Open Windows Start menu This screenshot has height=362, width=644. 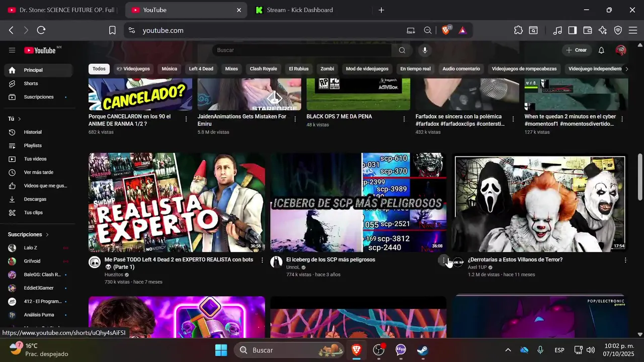[x=221, y=350]
